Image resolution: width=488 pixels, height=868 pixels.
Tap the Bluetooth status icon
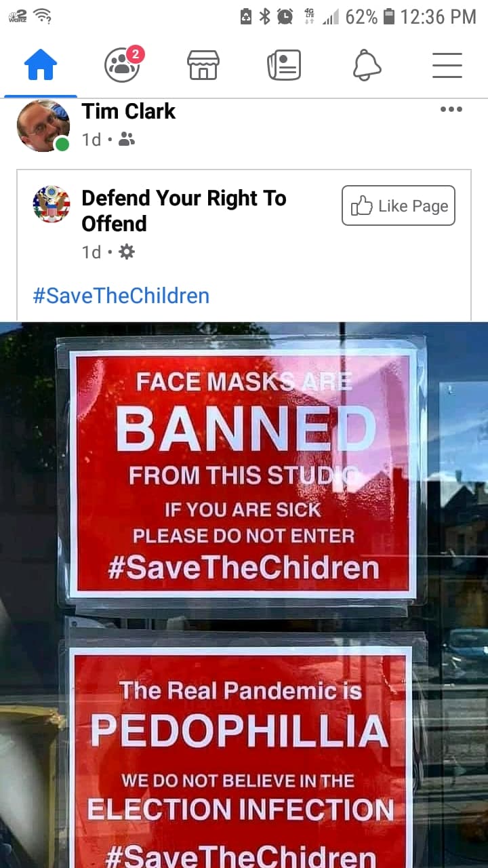(x=265, y=16)
